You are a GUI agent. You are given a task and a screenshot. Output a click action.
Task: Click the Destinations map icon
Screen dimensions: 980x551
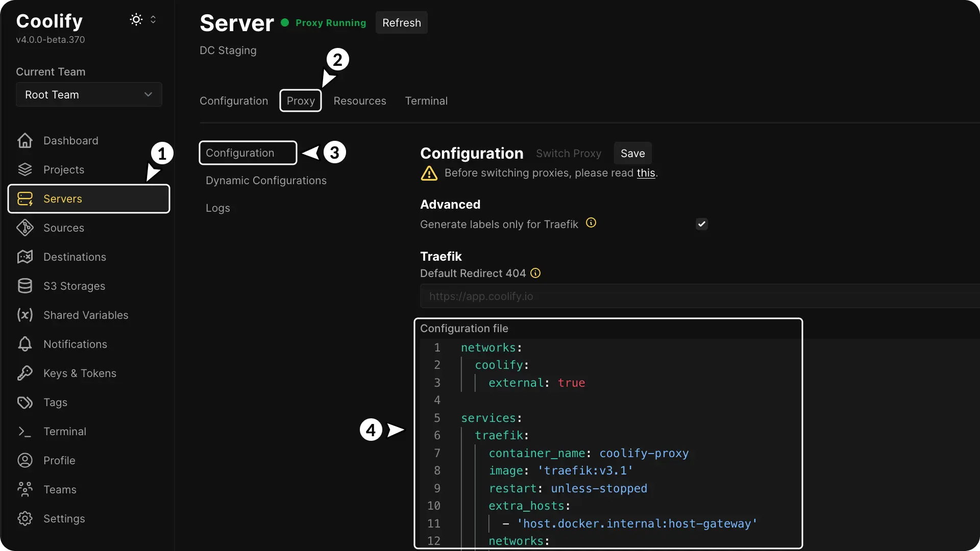(24, 257)
